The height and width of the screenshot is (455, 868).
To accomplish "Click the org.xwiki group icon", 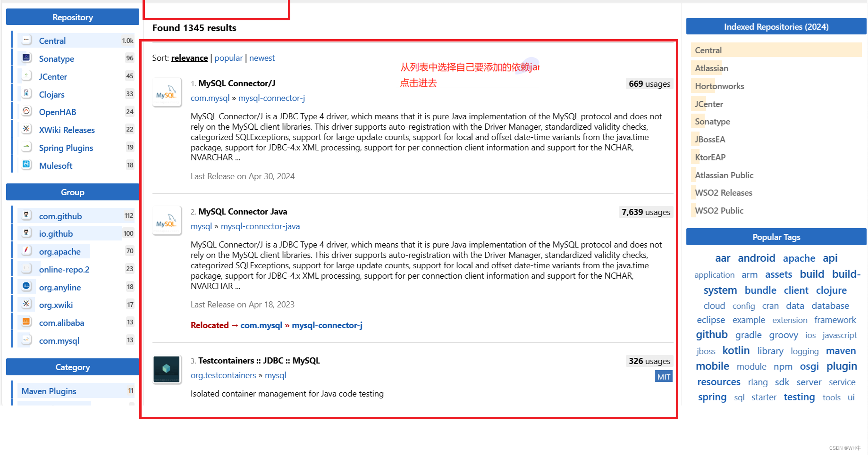I will [26, 304].
